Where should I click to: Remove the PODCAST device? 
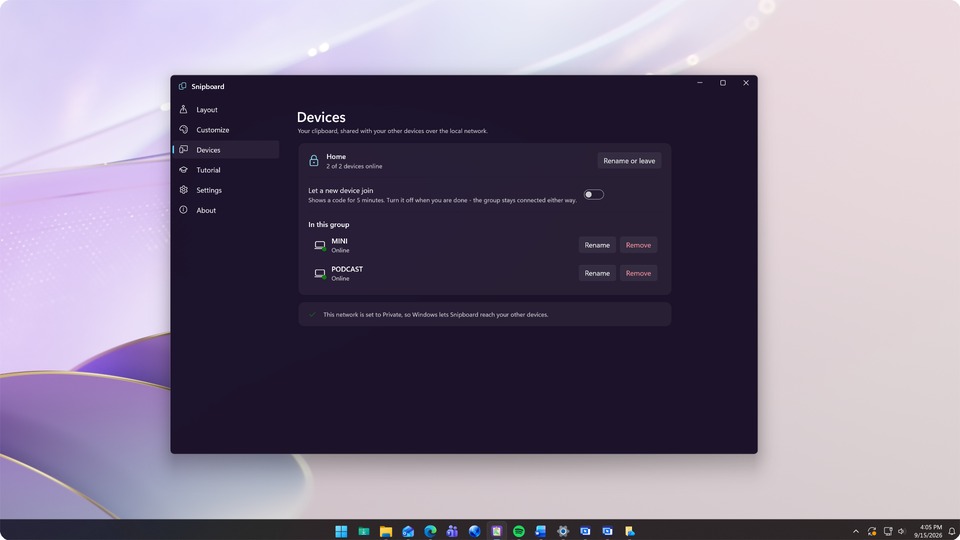tap(638, 273)
